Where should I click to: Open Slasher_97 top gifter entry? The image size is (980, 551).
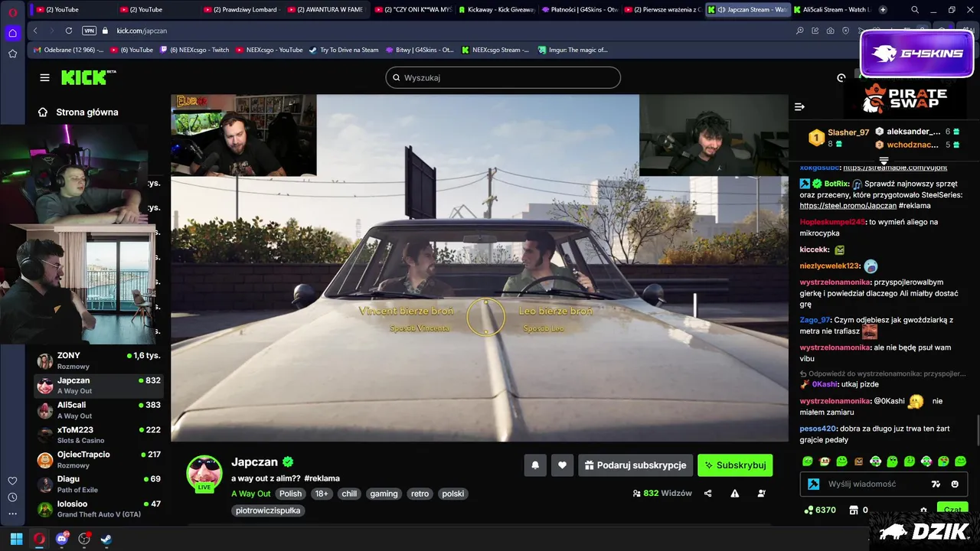(838, 138)
